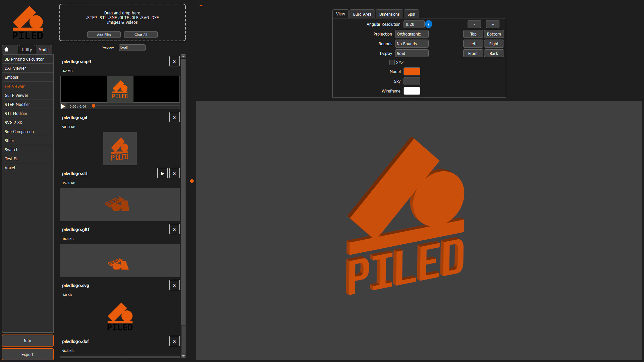Change Projection from Orthographic

pos(412,34)
